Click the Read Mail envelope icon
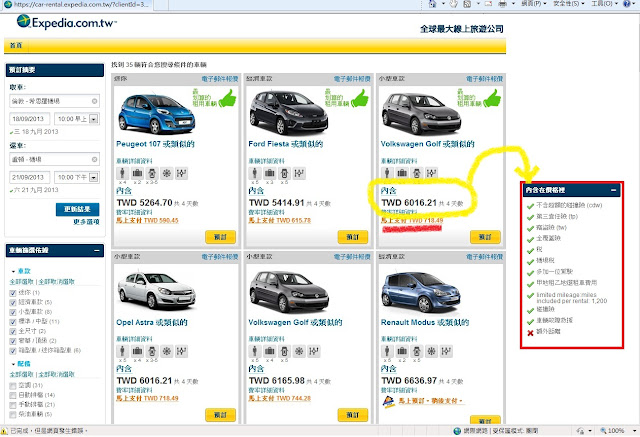640x437 pixels. (x=488, y=4)
